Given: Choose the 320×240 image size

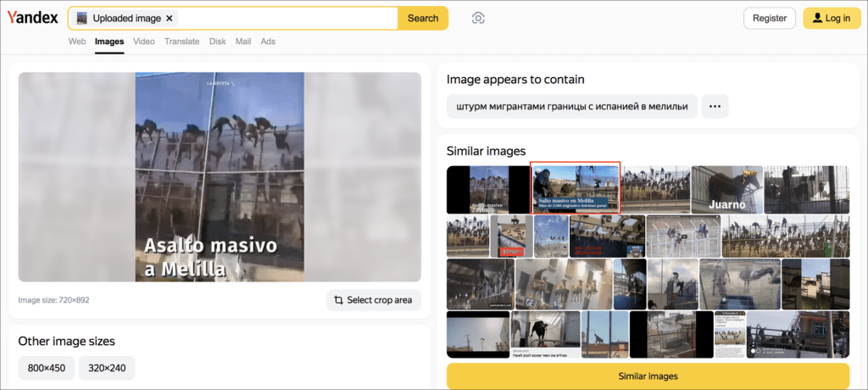Looking at the screenshot, I should [x=107, y=368].
